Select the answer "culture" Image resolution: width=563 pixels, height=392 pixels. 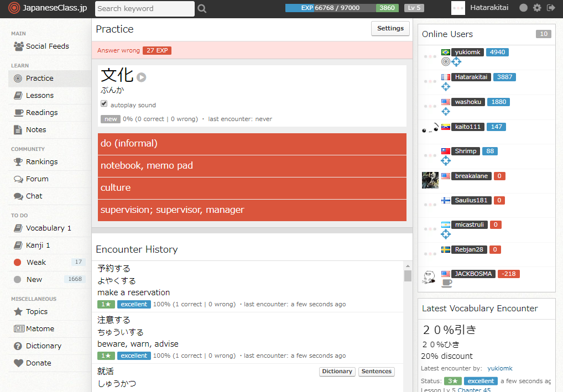pos(252,188)
